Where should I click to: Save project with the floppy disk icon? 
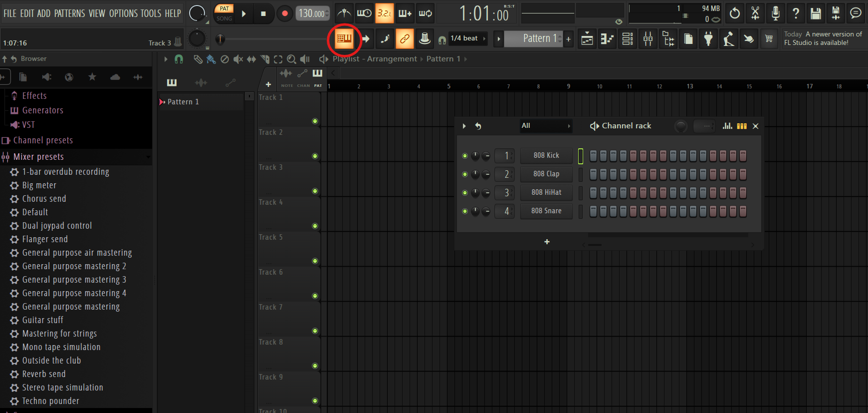point(816,13)
